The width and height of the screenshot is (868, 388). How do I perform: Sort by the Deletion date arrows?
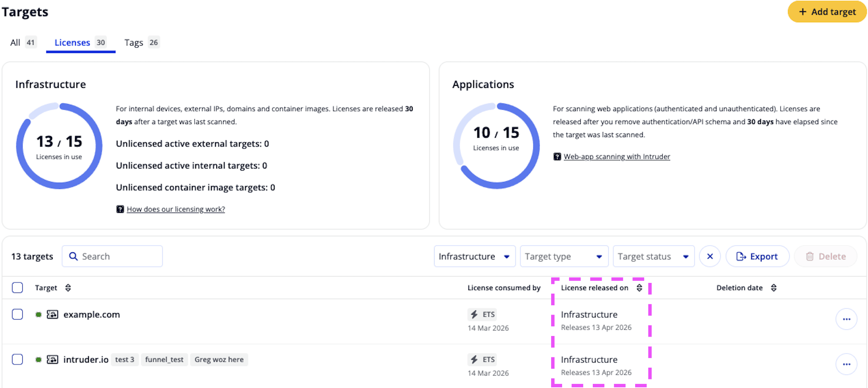point(774,288)
